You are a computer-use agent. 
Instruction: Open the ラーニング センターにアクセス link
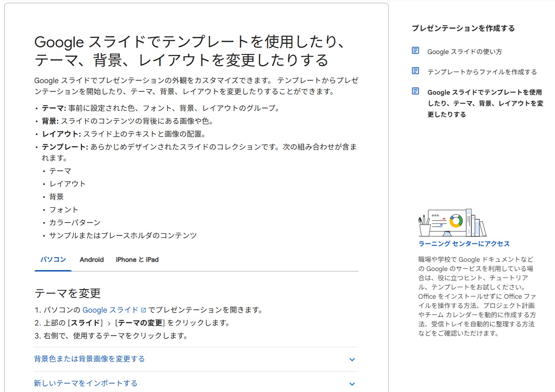(464, 244)
